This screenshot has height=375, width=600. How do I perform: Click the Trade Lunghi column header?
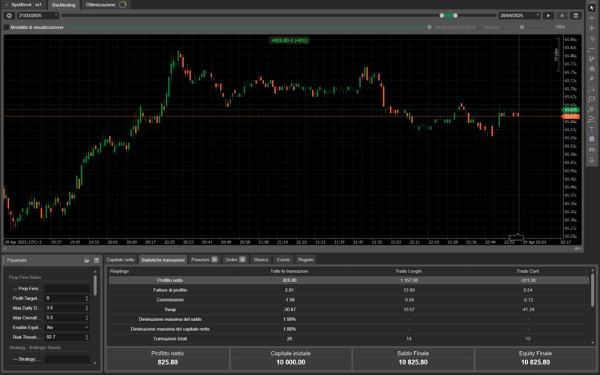[408, 271]
